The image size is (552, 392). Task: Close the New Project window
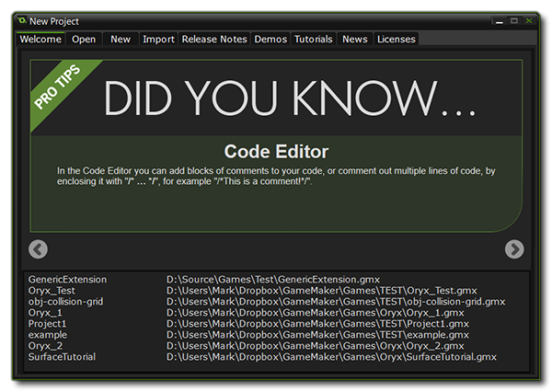coord(528,20)
